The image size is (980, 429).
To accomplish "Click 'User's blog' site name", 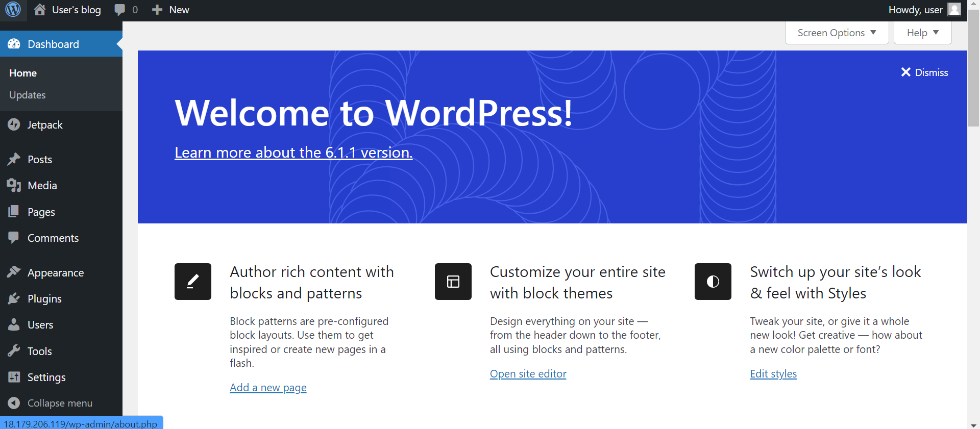I will tap(77, 10).
